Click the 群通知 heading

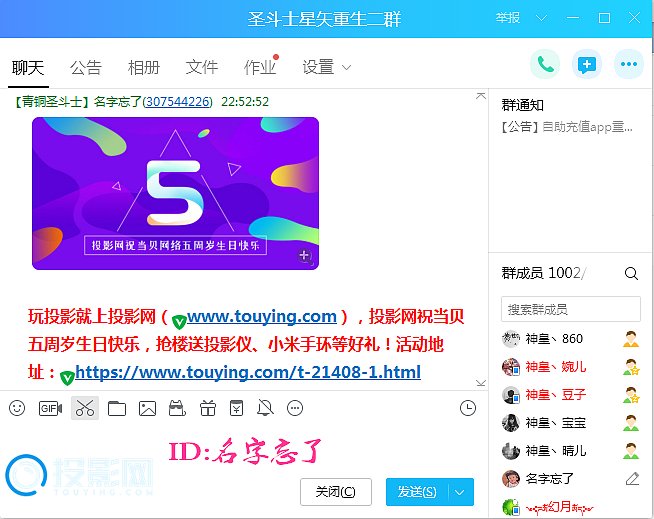click(x=522, y=105)
